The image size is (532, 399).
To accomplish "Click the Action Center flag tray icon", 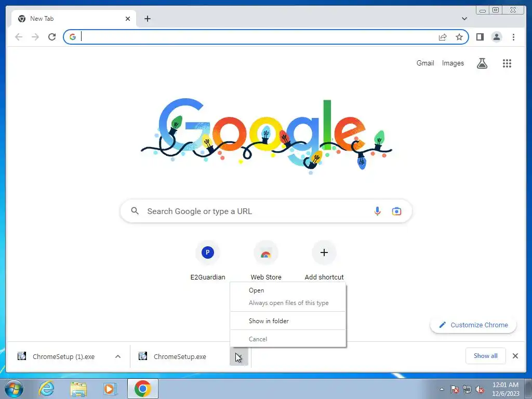I will pos(454,389).
